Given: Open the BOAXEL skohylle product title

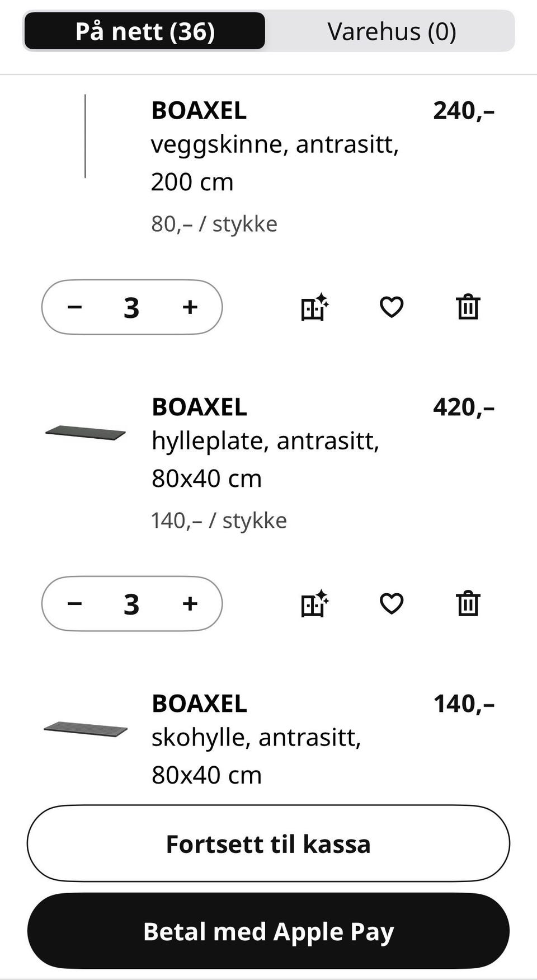Looking at the screenshot, I should pyautogui.click(x=199, y=704).
